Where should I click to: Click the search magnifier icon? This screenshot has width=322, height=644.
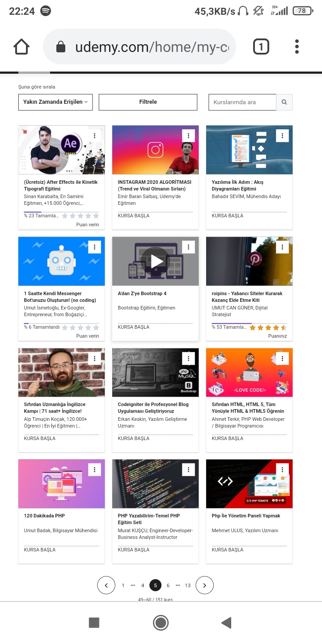pyautogui.click(x=284, y=102)
